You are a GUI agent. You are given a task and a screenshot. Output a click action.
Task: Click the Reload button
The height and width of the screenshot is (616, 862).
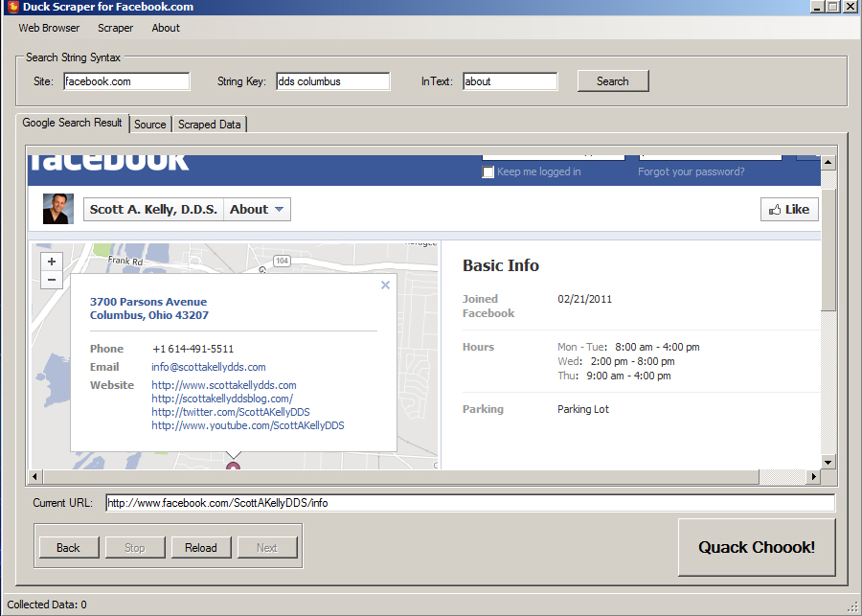[x=201, y=548]
